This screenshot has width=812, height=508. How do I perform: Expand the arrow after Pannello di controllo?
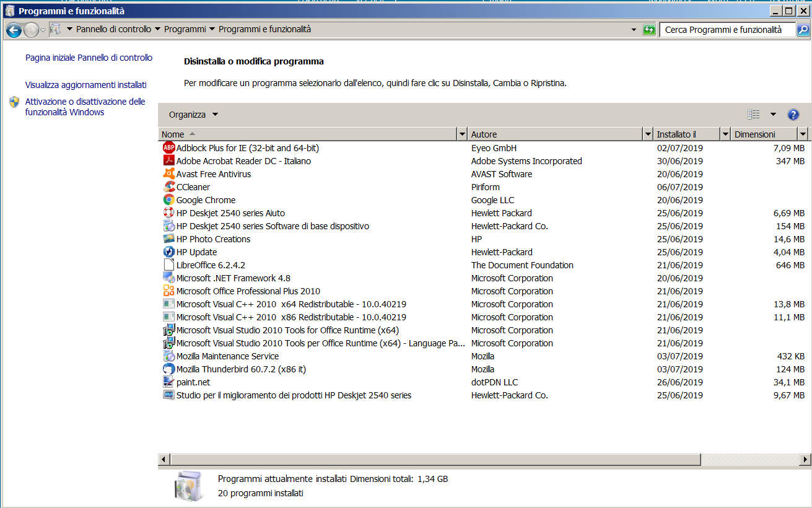[x=157, y=29]
